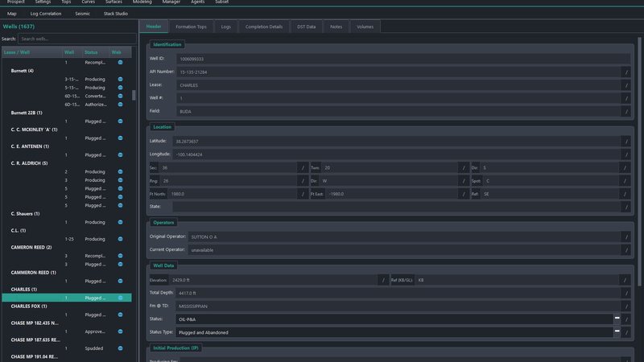
Task: Select the Approve... CHASE MP 182.435 well
Action: pos(67,331)
